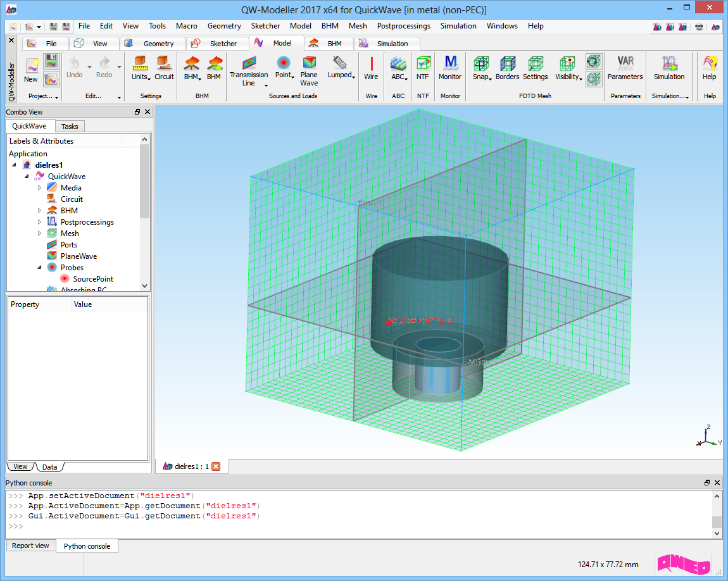
Task: Open the Geometry menu
Action: pos(224,26)
